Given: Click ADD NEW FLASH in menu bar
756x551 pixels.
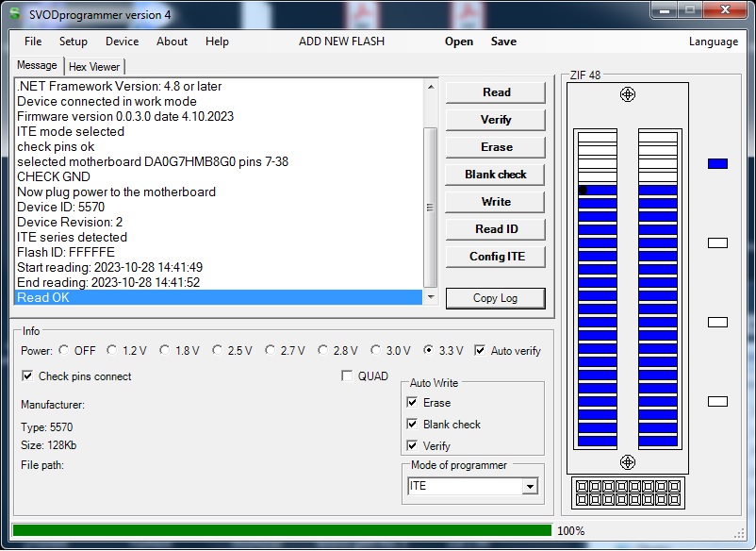Looking at the screenshot, I should pyautogui.click(x=341, y=42).
